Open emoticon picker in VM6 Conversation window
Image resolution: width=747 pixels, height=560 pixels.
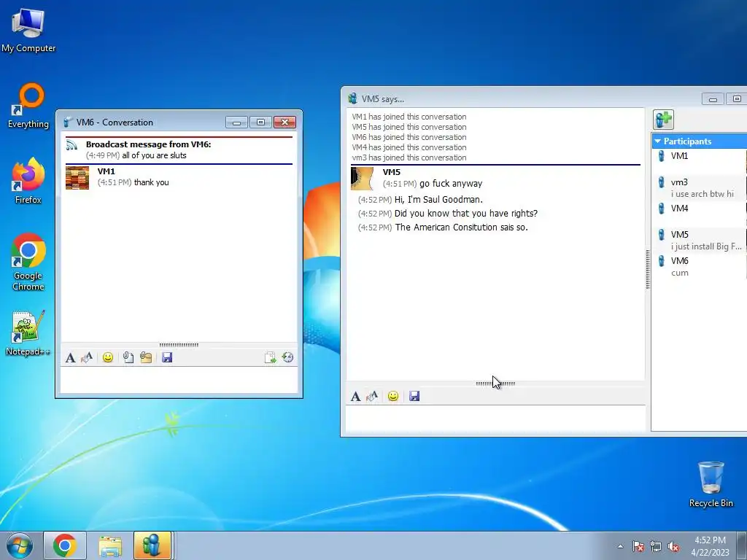[108, 357]
